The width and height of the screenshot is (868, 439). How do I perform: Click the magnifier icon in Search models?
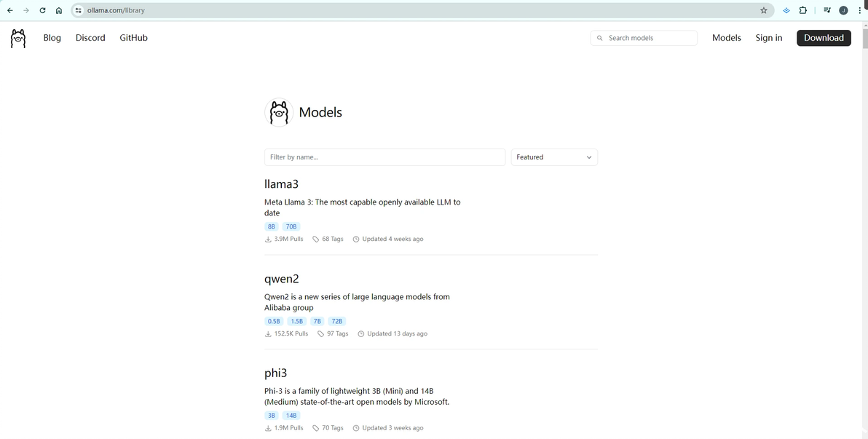tap(599, 38)
